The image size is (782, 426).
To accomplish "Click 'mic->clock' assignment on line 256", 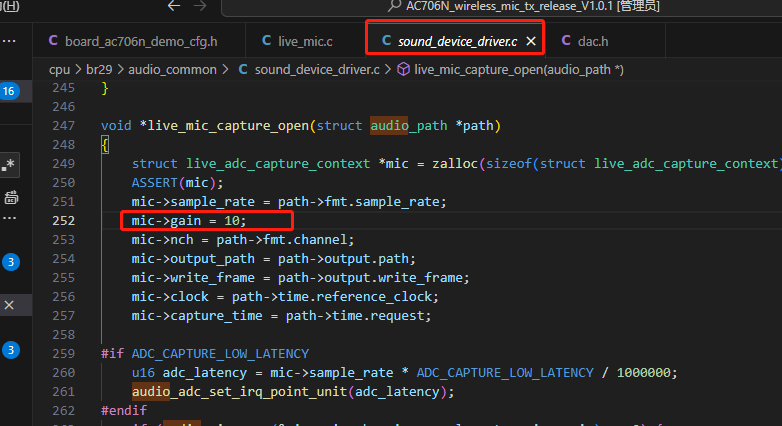I will pos(170,297).
